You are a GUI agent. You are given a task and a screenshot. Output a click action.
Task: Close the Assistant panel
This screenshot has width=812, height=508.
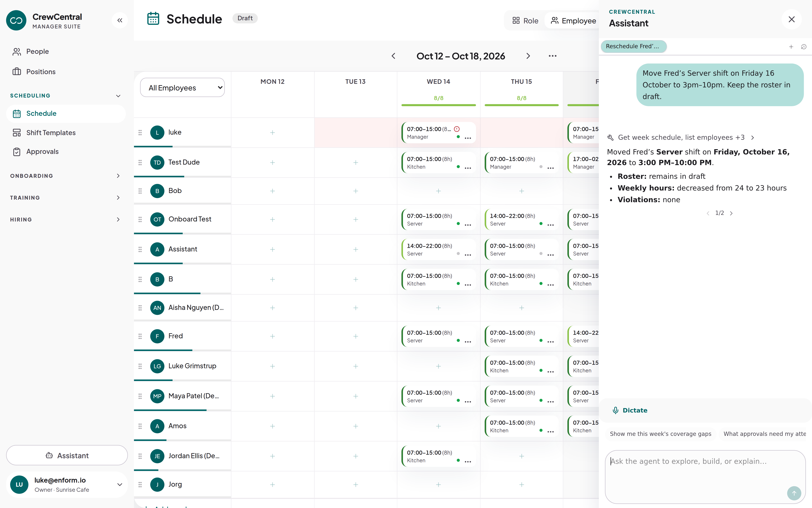click(792, 19)
